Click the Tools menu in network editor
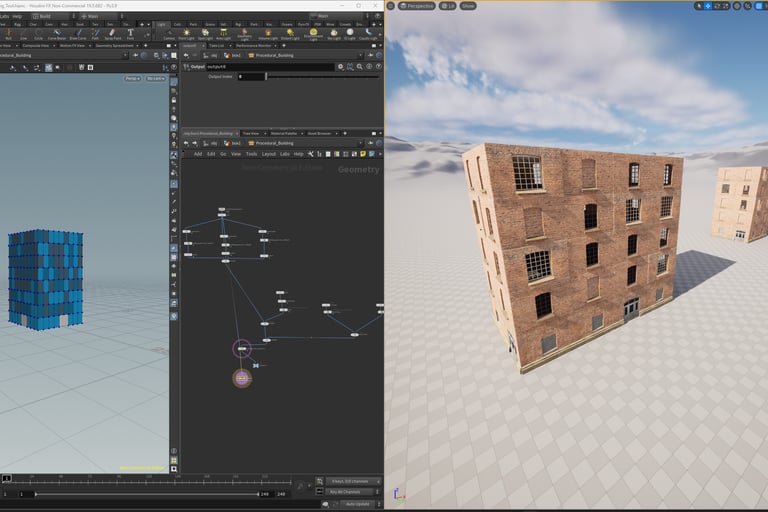 point(251,154)
